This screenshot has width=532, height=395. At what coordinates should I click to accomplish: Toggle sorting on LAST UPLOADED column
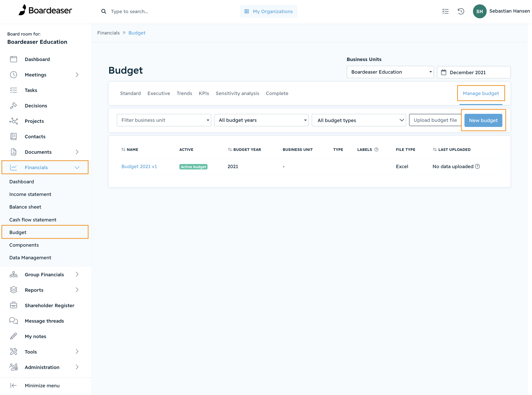pyautogui.click(x=435, y=149)
